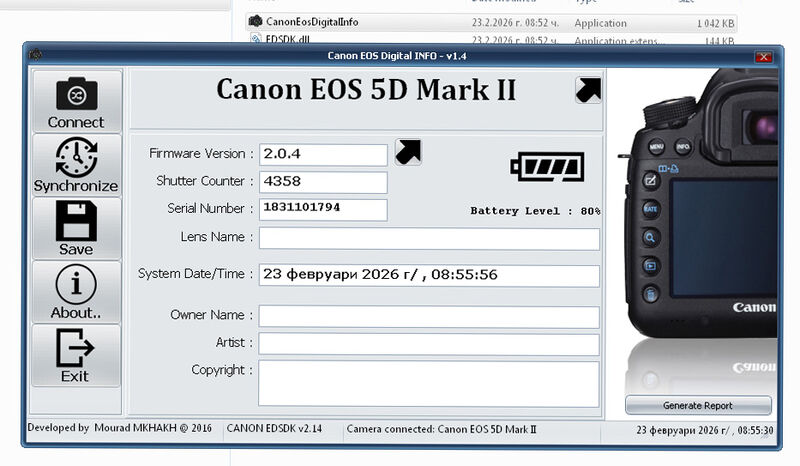800x466 pixels.
Task: Click the Serial Number text box
Action: (x=323, y=209)
